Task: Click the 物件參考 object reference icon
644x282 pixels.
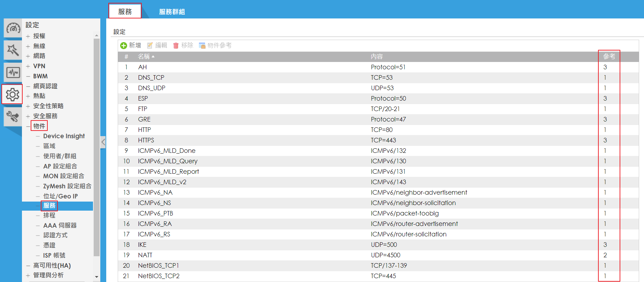Action: (202, 46)
